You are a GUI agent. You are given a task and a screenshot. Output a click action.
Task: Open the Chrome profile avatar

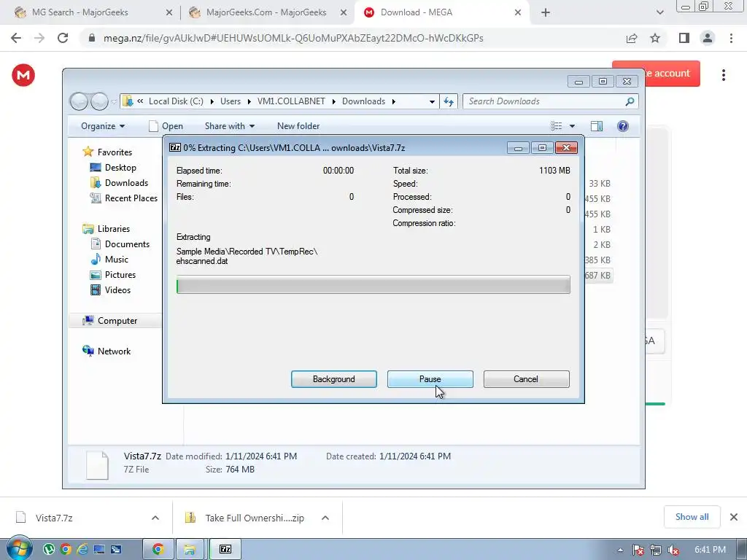click(x=708, y=38)
